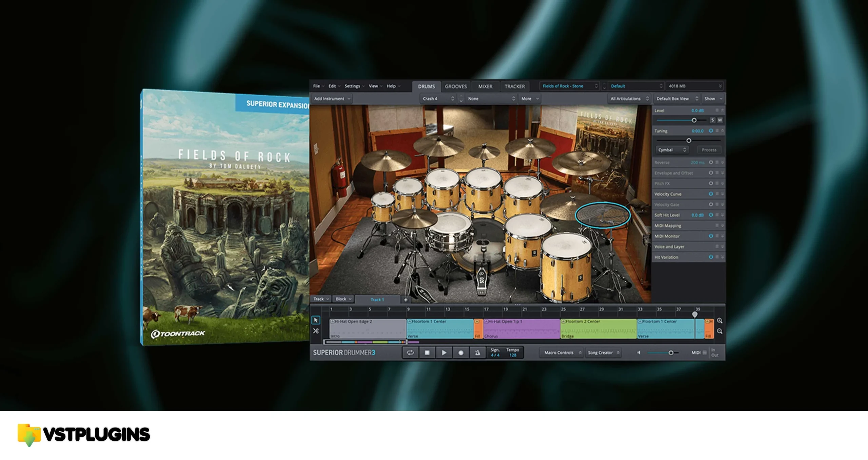Click the Tuning slider handle
The width and height of the screenshot is (868, 460).
pyautogui.click(x=689, y=140)
